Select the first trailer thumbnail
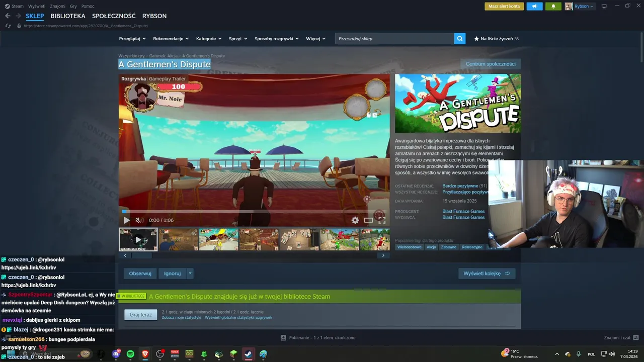The image size is (644, 362). coord(138,239)
